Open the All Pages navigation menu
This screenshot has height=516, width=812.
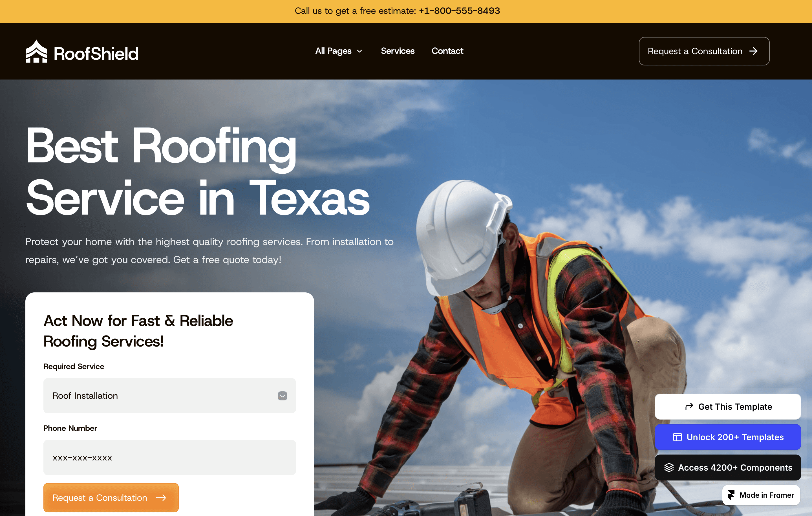pyautogui.click(x=334, y=51)
